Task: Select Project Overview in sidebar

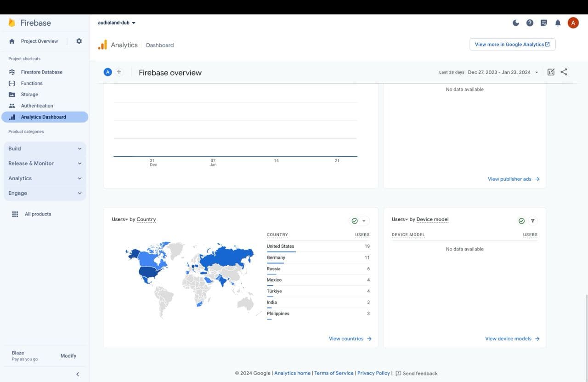Action: tap(39, 41)
